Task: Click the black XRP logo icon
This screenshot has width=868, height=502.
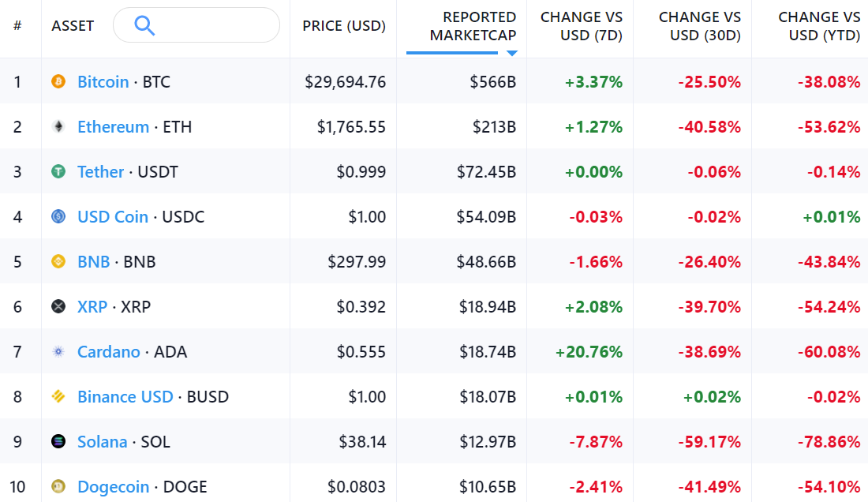Action: [58, 306]
